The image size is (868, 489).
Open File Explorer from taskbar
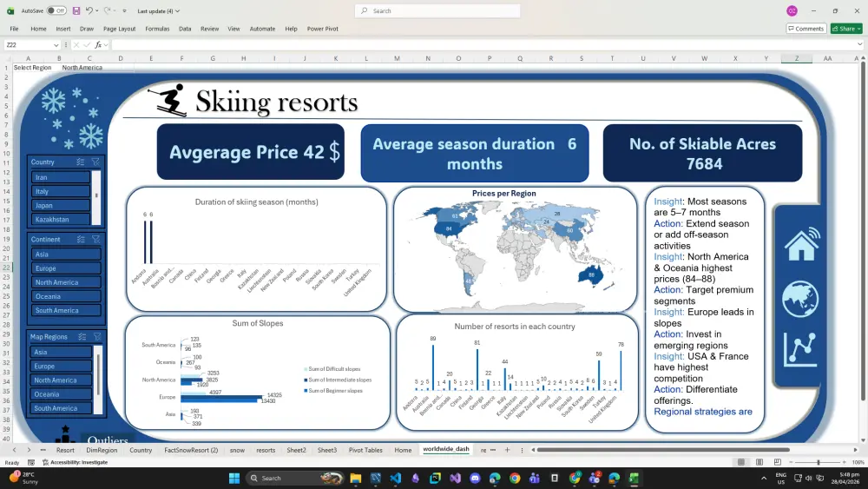click(x=355, y=478)
